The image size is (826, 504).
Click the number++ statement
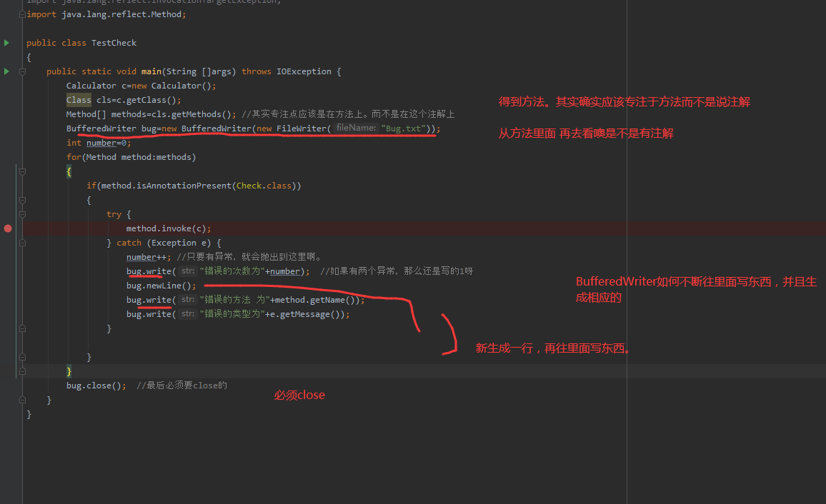coord(149,257)
